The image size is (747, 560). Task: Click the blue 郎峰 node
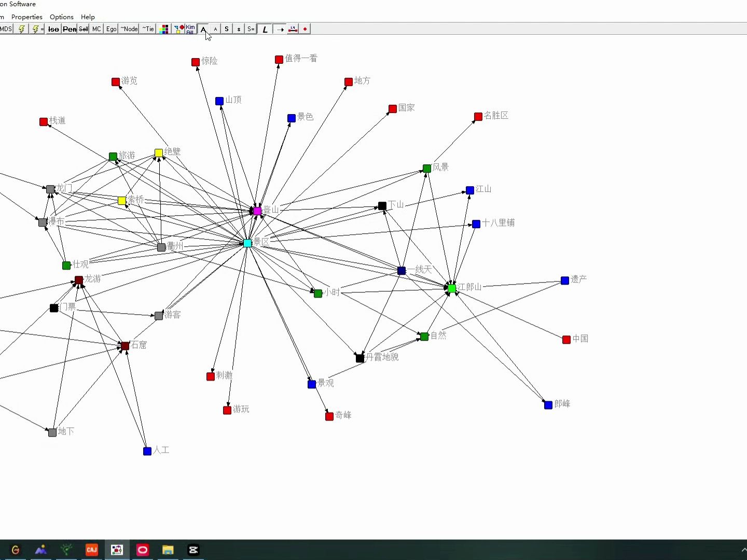[548, 405]
